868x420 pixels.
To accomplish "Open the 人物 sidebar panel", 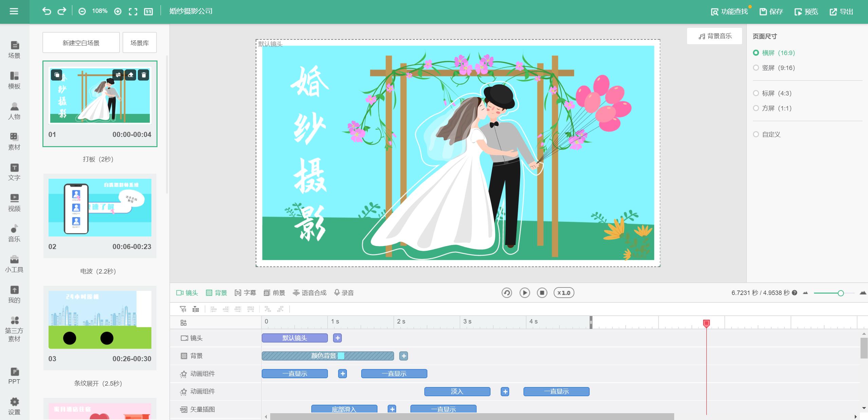I will pyautogui.click(x=14, y=111).
